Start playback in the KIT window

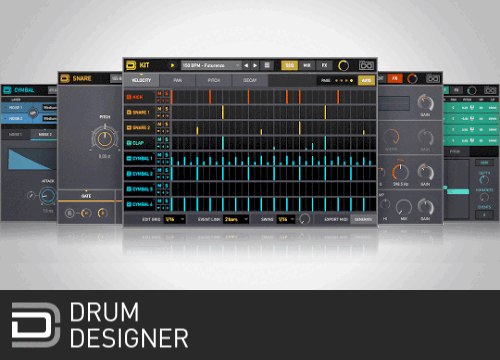(172, 65)
